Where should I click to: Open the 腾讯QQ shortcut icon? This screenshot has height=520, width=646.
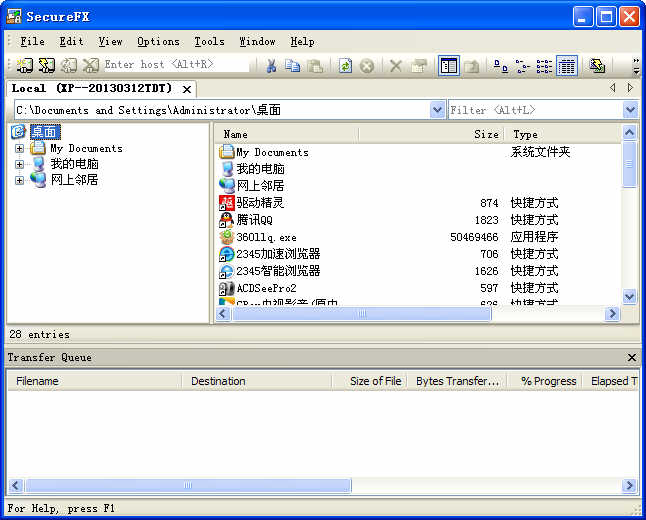227,220
